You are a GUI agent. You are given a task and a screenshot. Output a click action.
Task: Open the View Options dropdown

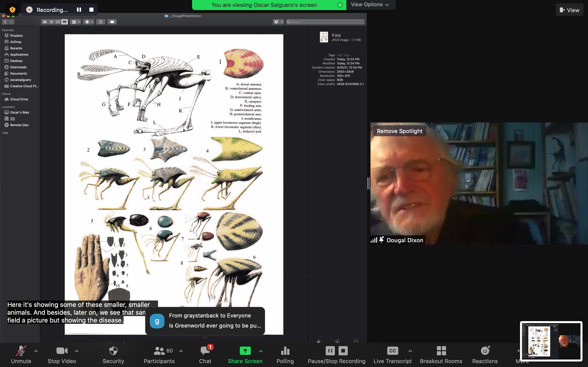point(370,5)
